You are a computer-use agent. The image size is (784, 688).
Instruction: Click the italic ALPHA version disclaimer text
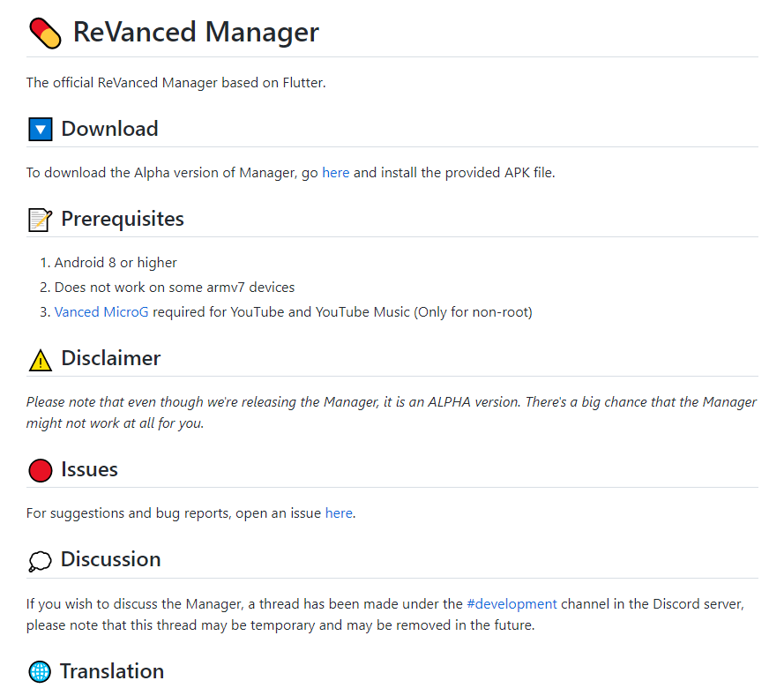click(x=391, y=412)
